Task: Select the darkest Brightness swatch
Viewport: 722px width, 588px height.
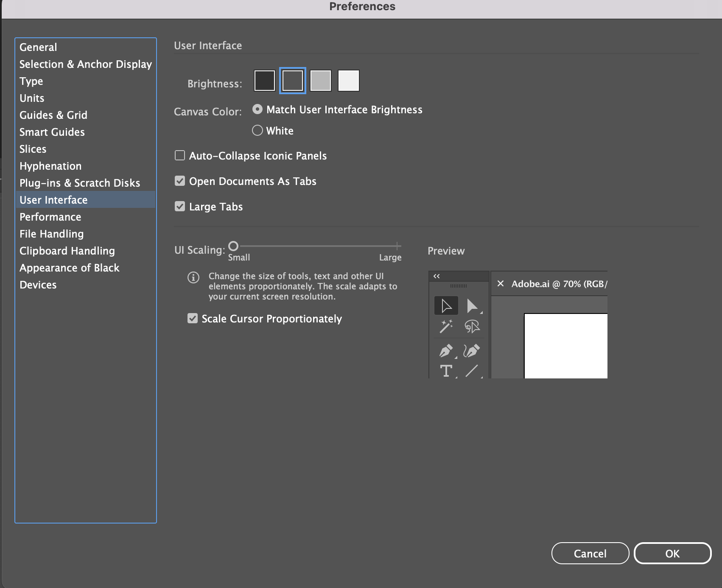Action: coord(264,80)
